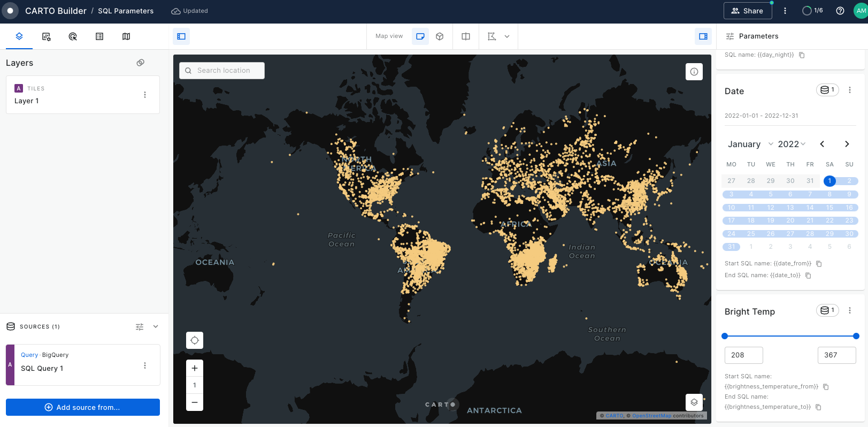Open the year dropdown showing 2022
The height and width of the screenshot is (427, 868).
(x=792, y=144)
